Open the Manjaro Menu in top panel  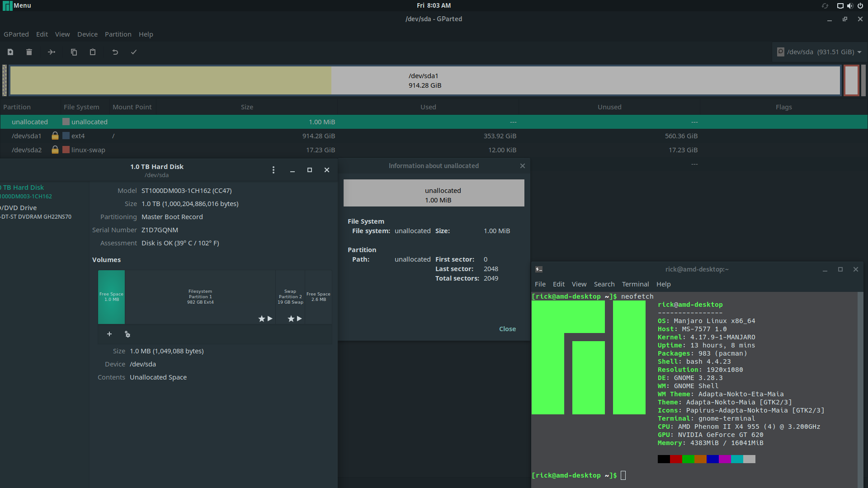coord(16,5)
